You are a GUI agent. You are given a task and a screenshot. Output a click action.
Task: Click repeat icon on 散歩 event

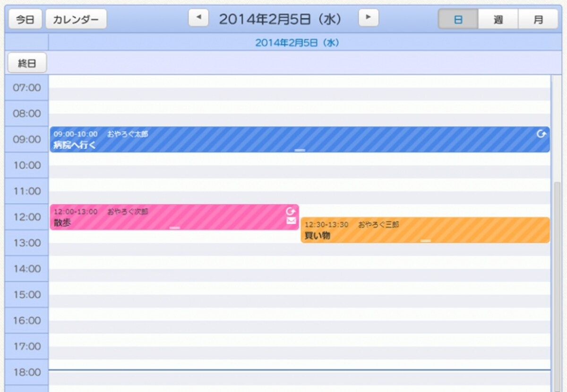pyautogui.click(x=291, y=211)
